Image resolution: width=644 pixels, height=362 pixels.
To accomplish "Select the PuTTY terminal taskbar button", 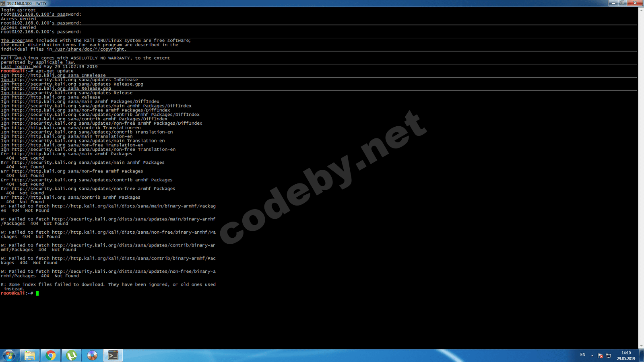I will pos(113,356).
